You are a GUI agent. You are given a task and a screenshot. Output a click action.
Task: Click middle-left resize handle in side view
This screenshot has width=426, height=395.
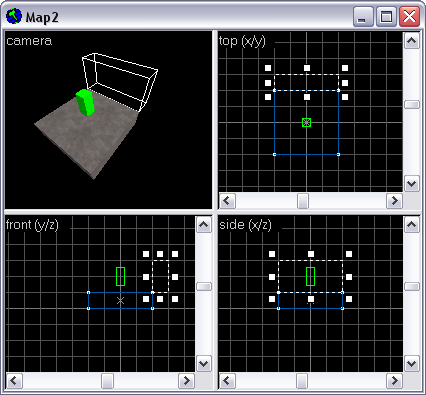(x=272, y=277)
